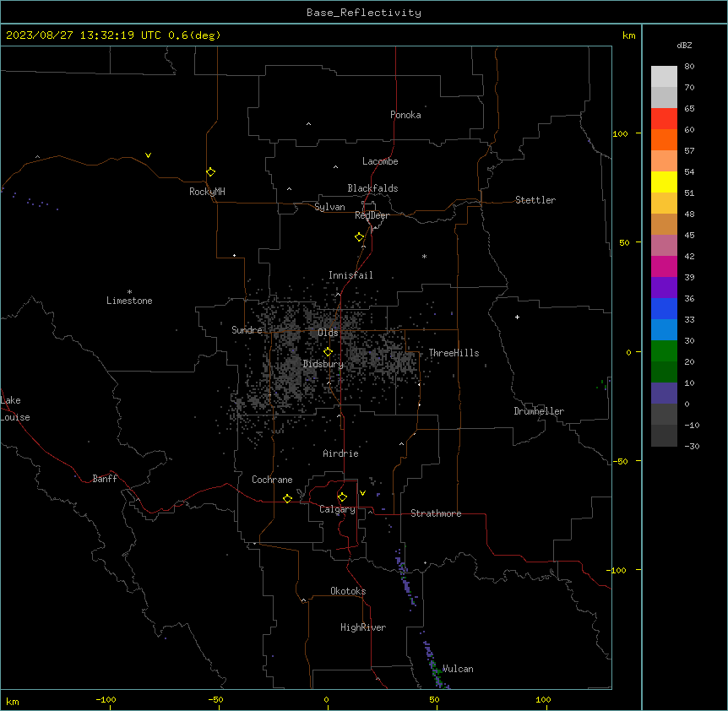Pick the bright yellow swatch in dBZ legend
This screenshot has height=711, width=728.
664,182
